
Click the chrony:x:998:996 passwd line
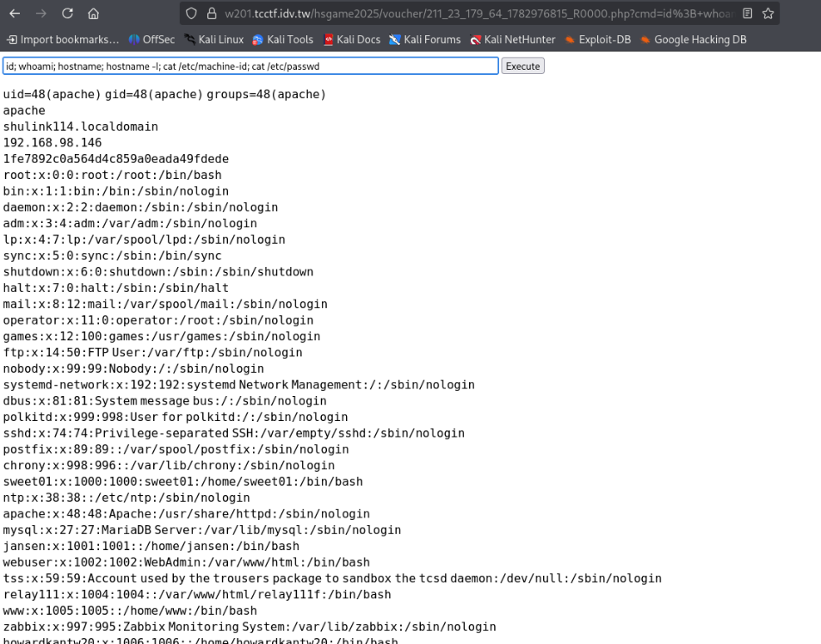169,465
